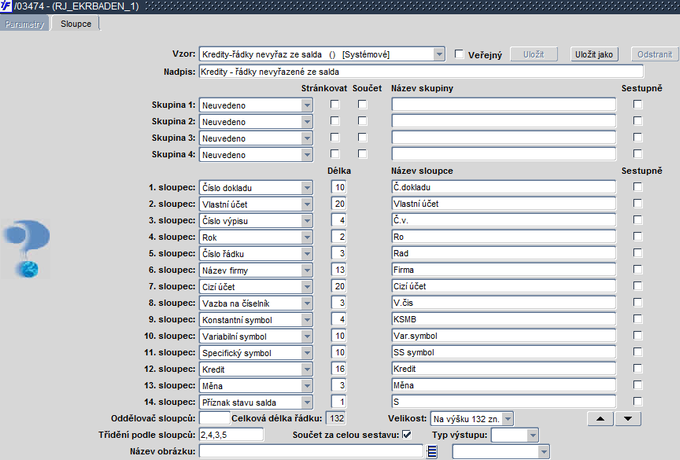Open the 3. sloupec Číslo výpisu dropdown

[307, 220]
